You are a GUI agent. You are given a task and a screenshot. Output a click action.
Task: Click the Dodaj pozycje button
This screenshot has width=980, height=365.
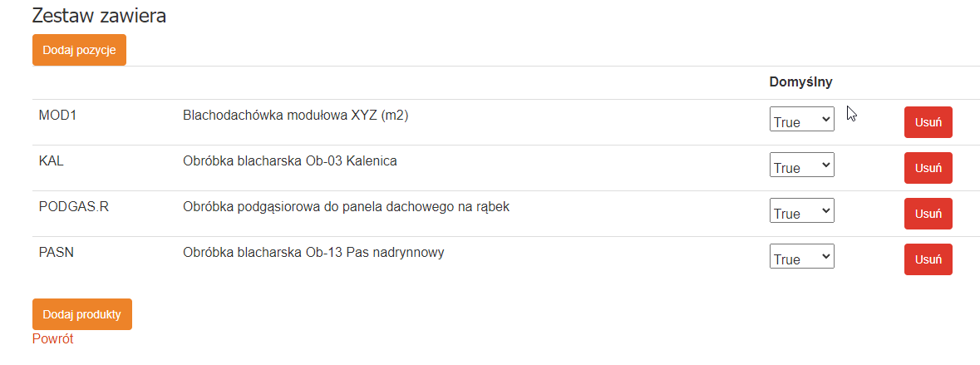pos(79,50)
